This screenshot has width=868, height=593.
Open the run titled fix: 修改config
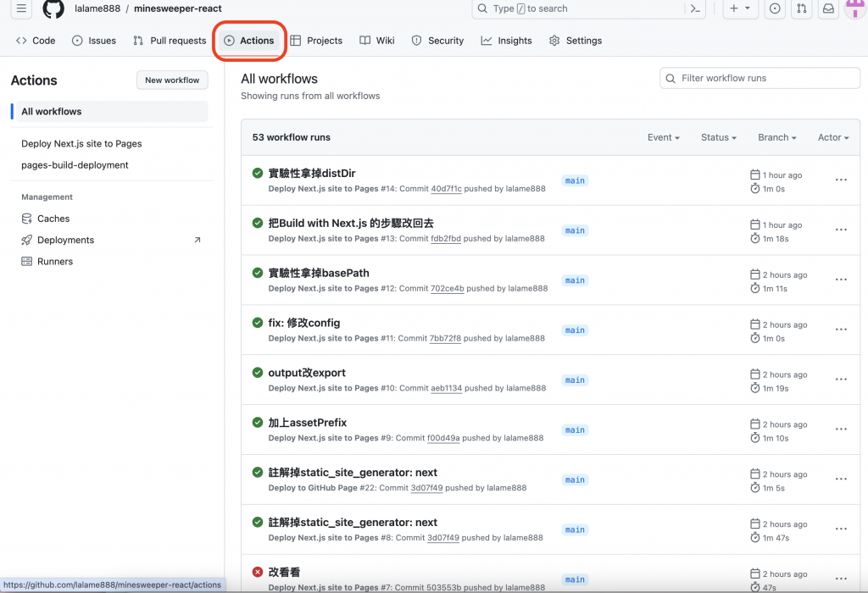click(x=304, y=323)
